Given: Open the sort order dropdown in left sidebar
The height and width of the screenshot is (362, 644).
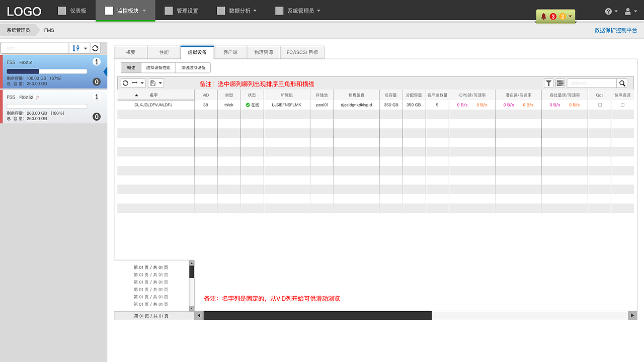Looking at the screenshot, I should point(79,48).
